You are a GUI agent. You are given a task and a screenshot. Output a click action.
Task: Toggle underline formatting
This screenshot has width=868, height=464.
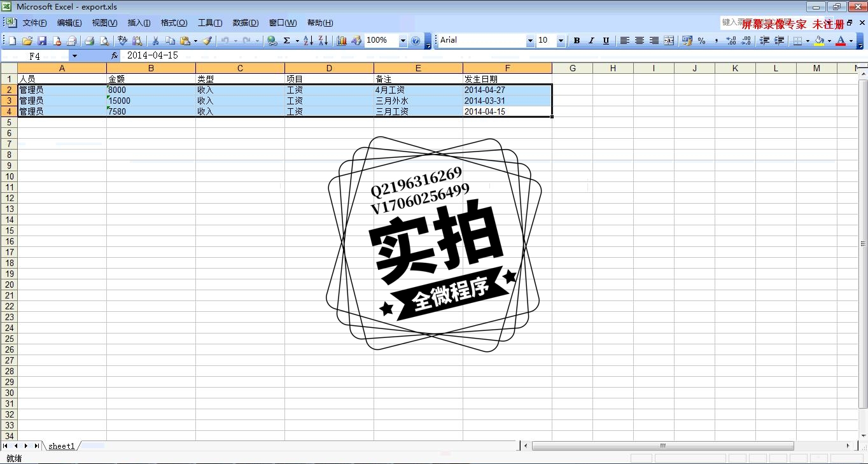tap(606, 41)
